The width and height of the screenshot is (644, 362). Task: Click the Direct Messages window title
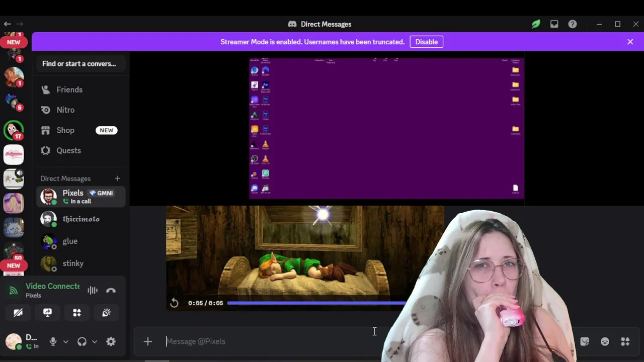point(326,24)
